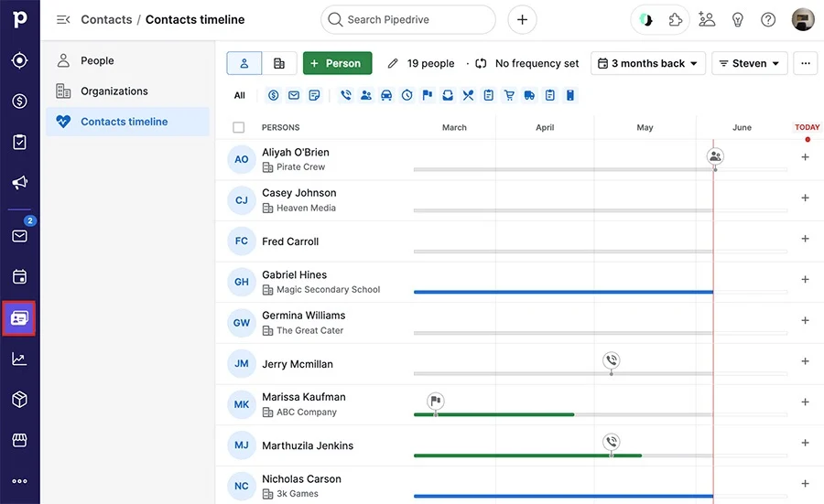Click the green Person add button

tap(337, 63)
